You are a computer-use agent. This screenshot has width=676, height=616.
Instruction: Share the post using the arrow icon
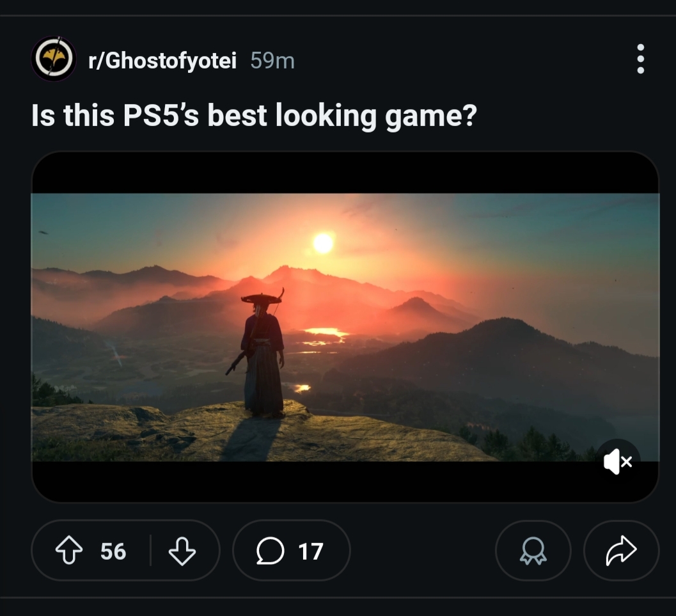click(x=621, y=551)
